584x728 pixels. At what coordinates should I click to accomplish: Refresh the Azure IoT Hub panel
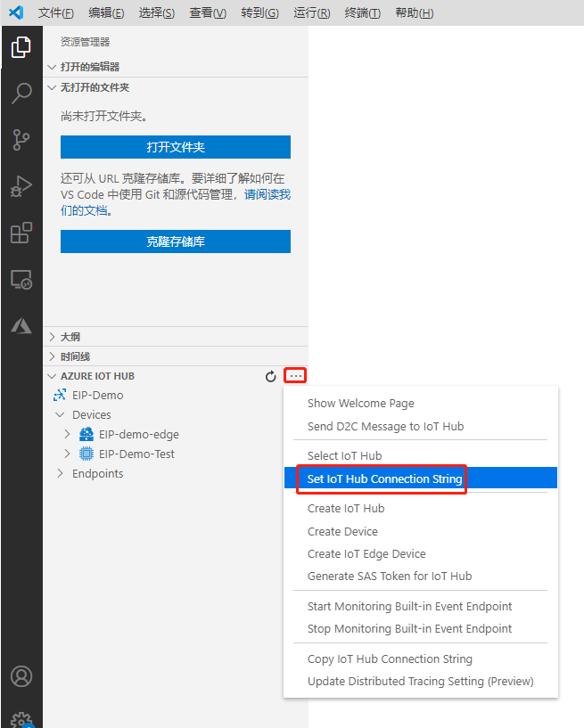coord(271,376)
